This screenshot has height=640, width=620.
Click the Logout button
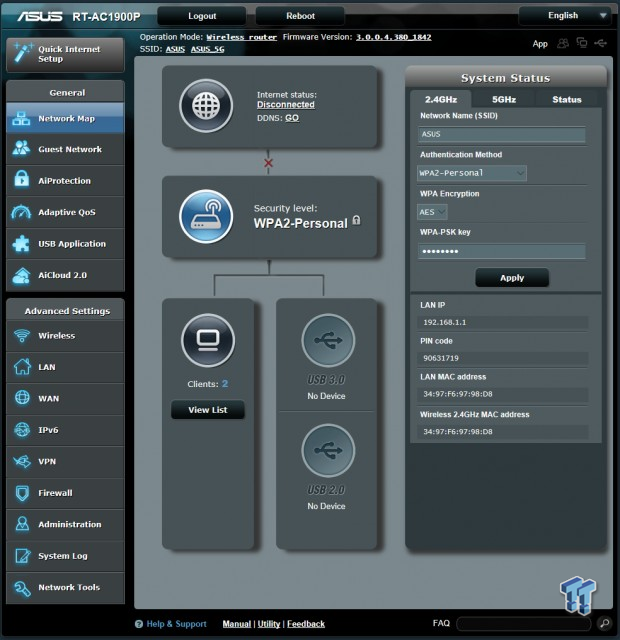pos(202,16)
